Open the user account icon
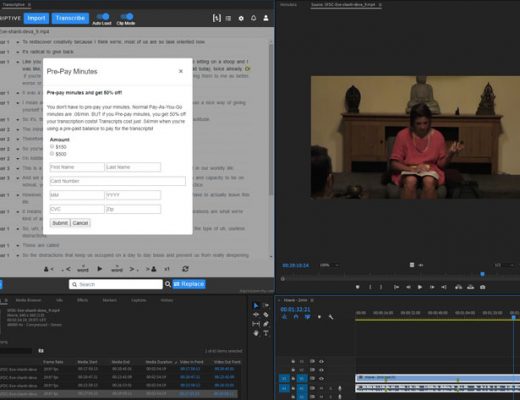The width and height of the screenshot is (520, 400). [x=266, y=18]
